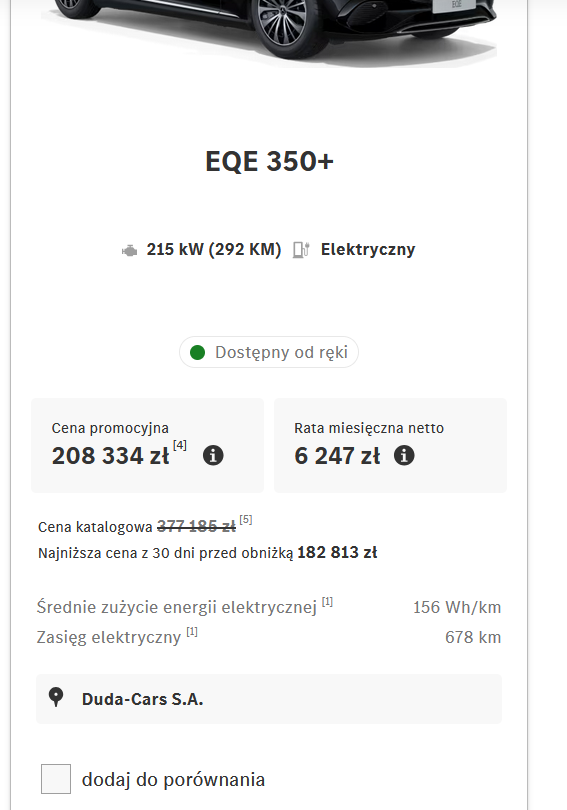Viewport: 567px width, 810px height.
Task: Click info icon beside monthly rate
Action: (x=404, y=456)
